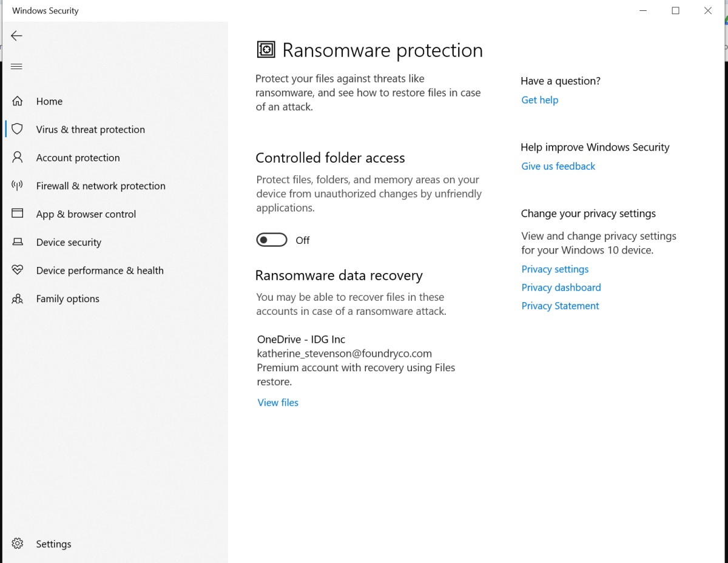Screen dimensions: 728x563
Task: Open the Home icon in the sidebar
Action: [x=18, y=101]
